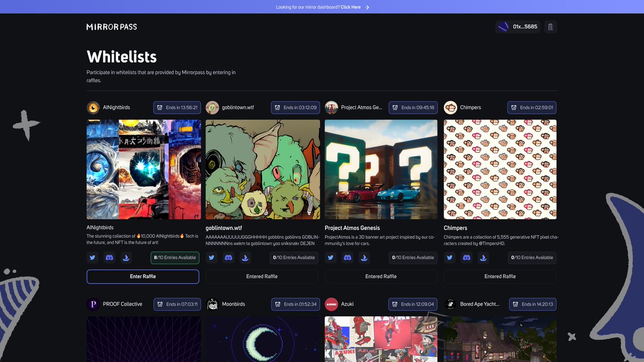Click the Project Atmos Genesis title below image

point(352,228)
